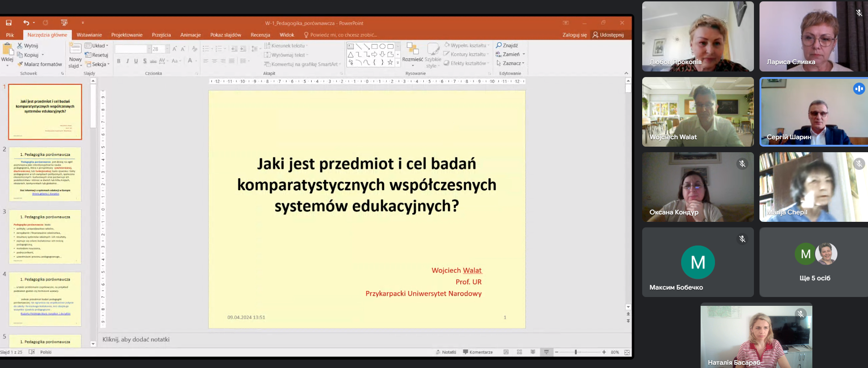Click fit slide to window icon
The image size is (868, 368).
(627, 352)
